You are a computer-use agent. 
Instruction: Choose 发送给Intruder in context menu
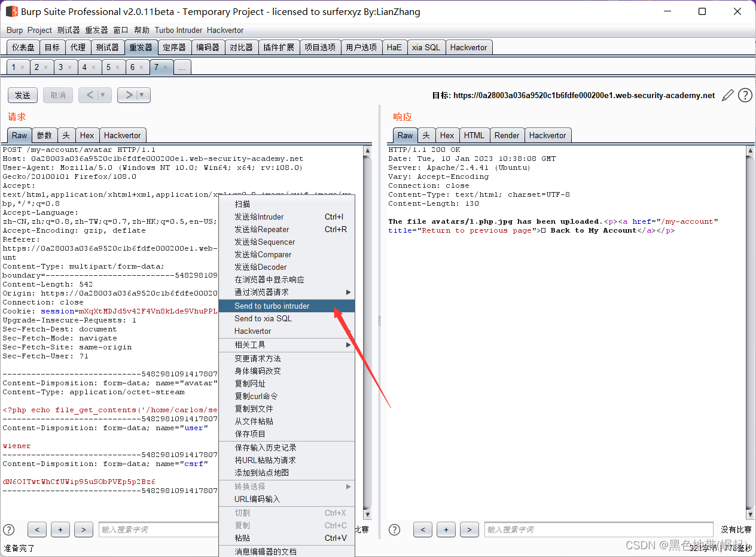[286, 217]
